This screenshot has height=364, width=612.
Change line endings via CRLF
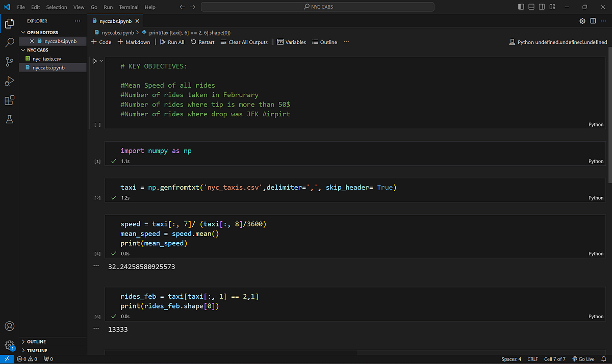[x=532, y=359]
